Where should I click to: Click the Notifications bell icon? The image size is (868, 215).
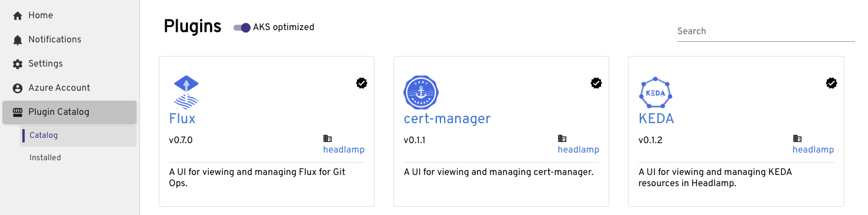point(18,39)
